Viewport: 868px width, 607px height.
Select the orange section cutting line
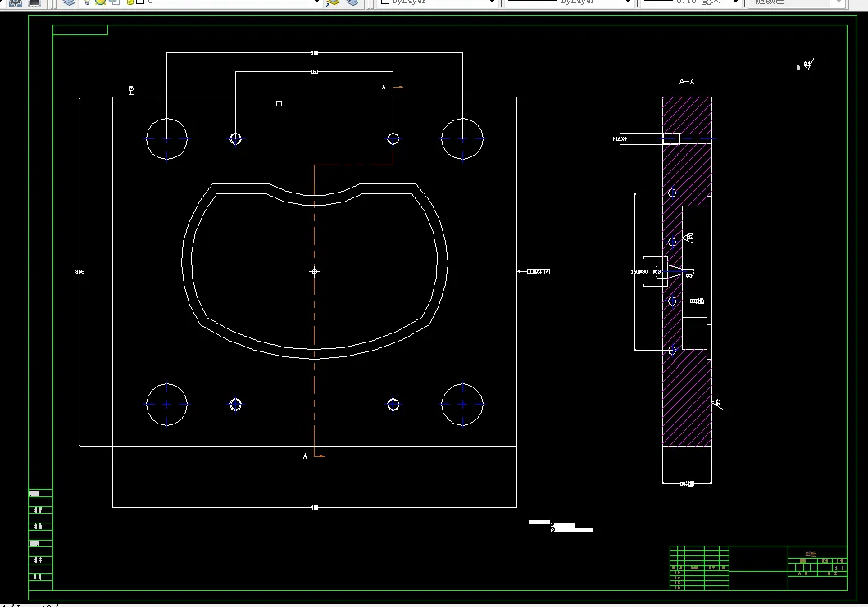click(315, 310)
